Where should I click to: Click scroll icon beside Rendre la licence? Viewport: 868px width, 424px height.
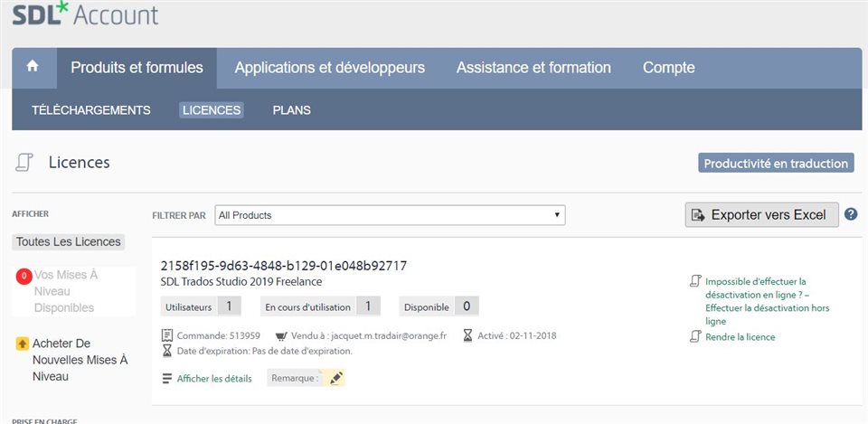coord(695,336)
